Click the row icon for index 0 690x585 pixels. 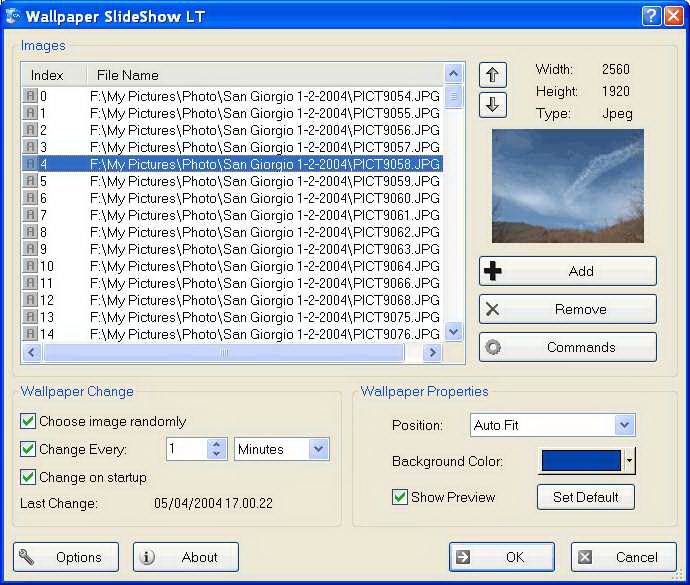pos(30,96)
